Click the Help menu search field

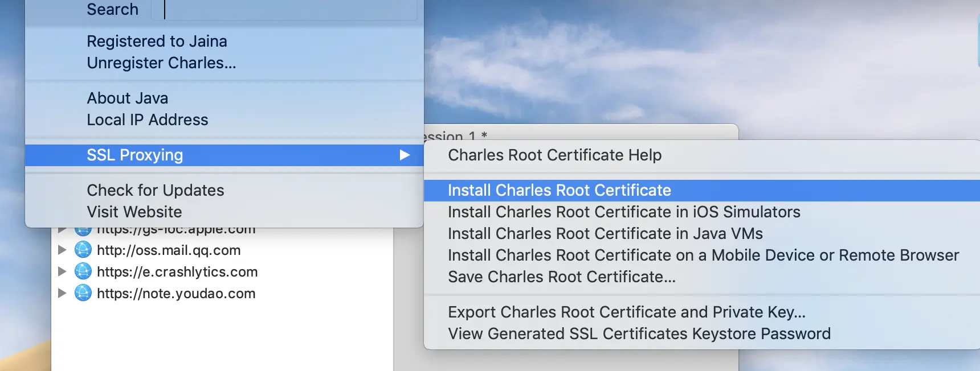click(x=284, y=10)
